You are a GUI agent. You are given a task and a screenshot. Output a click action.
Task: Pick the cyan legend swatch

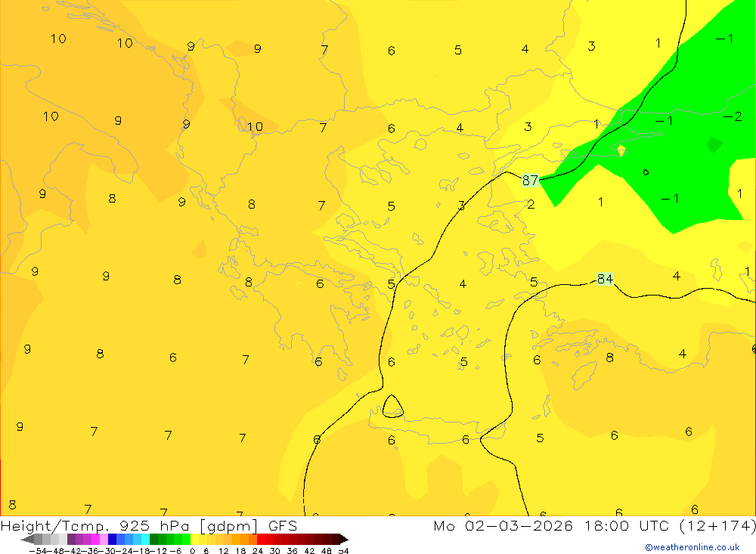146,540
